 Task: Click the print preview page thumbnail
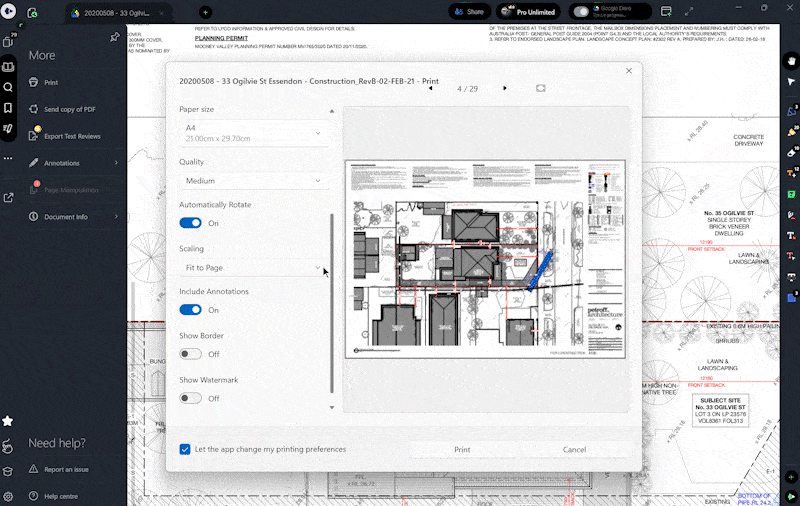[485, 259]
